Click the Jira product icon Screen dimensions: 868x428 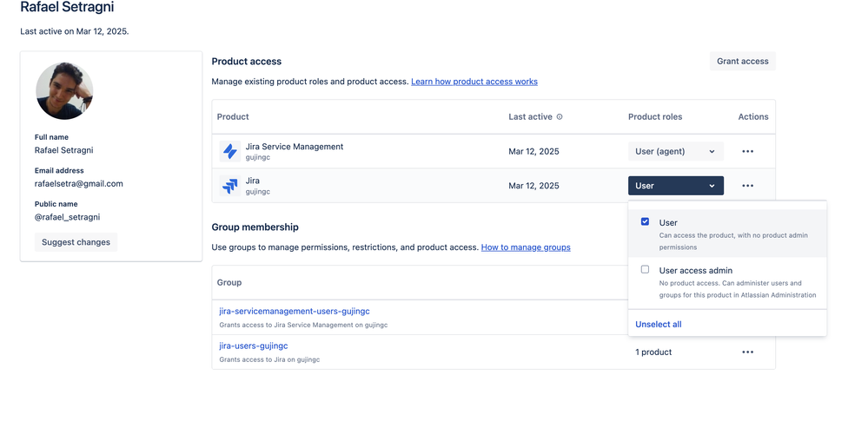coord(229,186)
